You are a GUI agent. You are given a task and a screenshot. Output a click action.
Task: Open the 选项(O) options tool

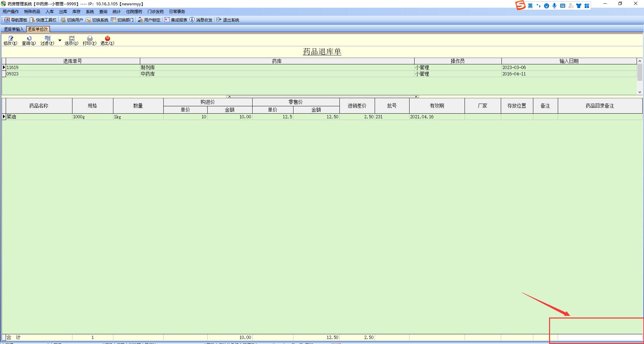[71, 41]
